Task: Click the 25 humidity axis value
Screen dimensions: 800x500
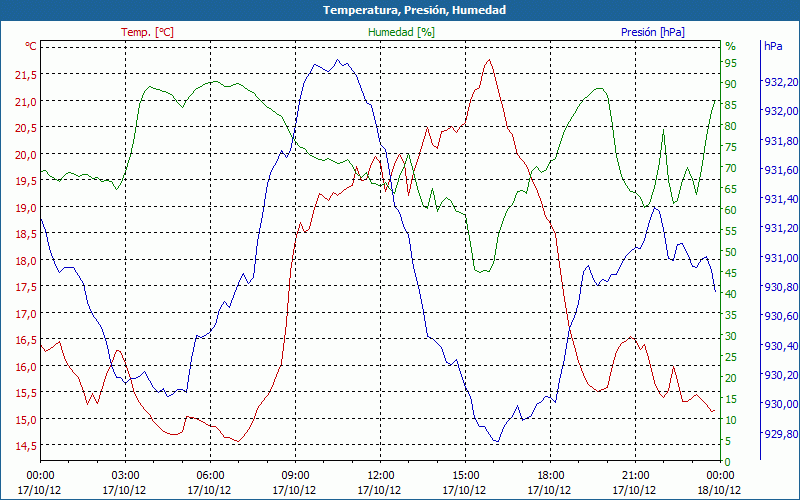Action: tap(731, 357)
